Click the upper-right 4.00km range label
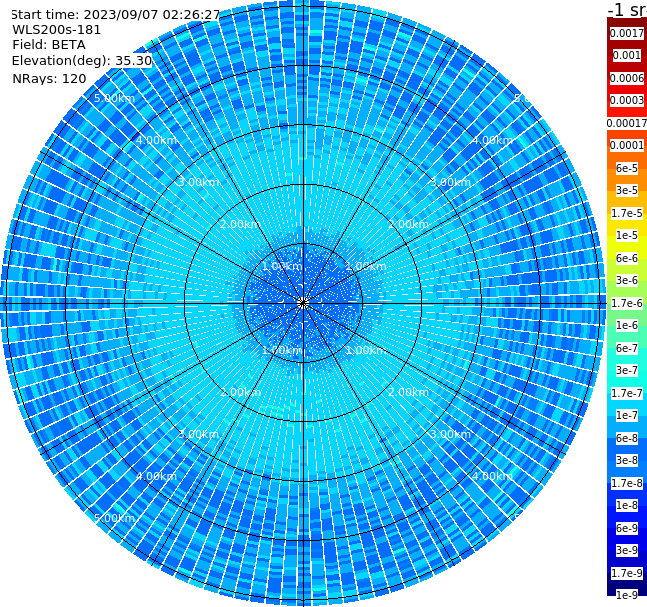This screenshot has width=647, height=607. tap(492, 140)
